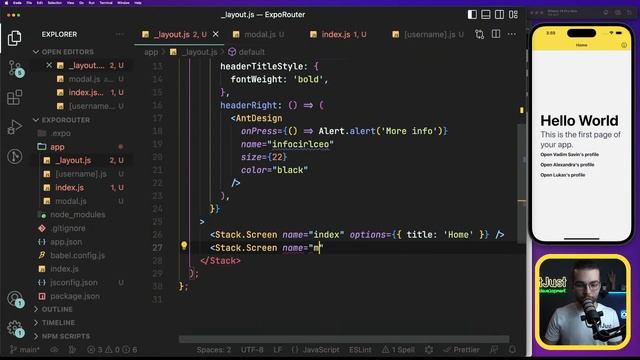Tap Open Vadim Savin's profile link in simulator

coord(569,155)
